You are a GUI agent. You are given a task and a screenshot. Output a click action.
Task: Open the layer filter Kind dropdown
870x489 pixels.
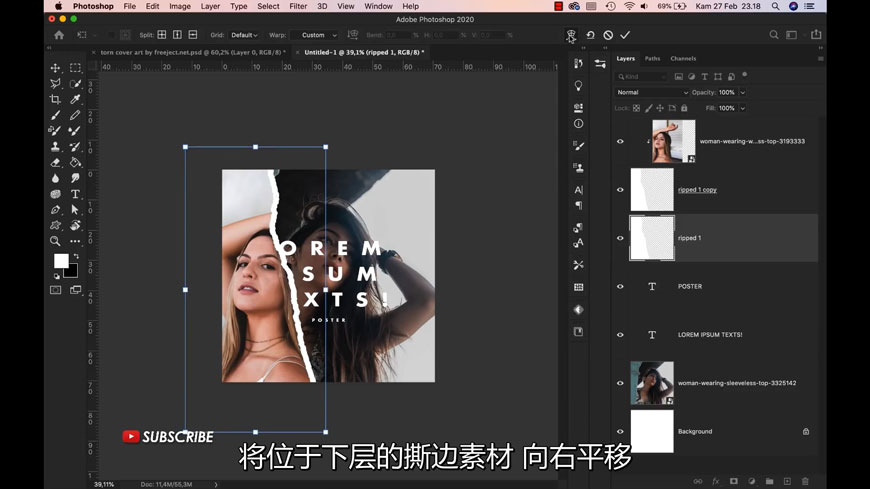point(641,77)
